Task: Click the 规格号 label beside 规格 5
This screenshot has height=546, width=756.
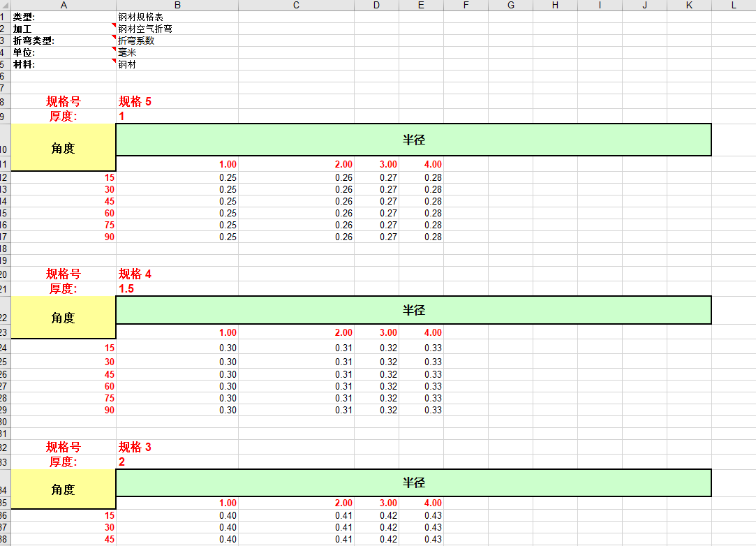Action: (64, 101)
